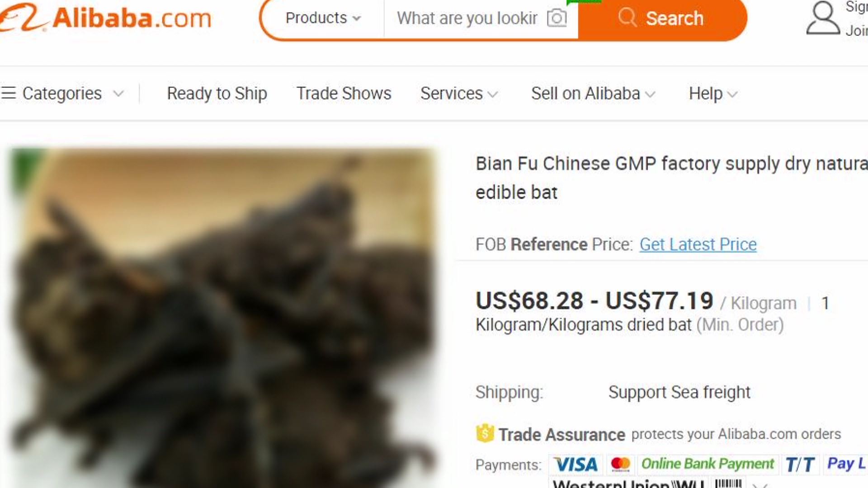The width and height of the screenshot is (868, 488).
Task: Select the Mastercard payment icon
Action: coord(620,464)
